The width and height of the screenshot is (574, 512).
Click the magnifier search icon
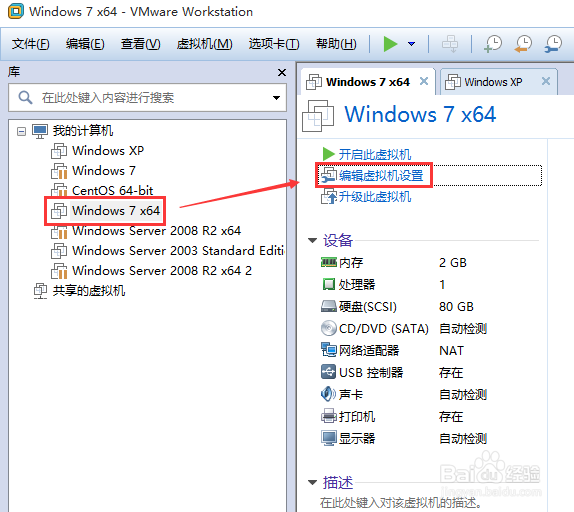(x=25, y=98)
